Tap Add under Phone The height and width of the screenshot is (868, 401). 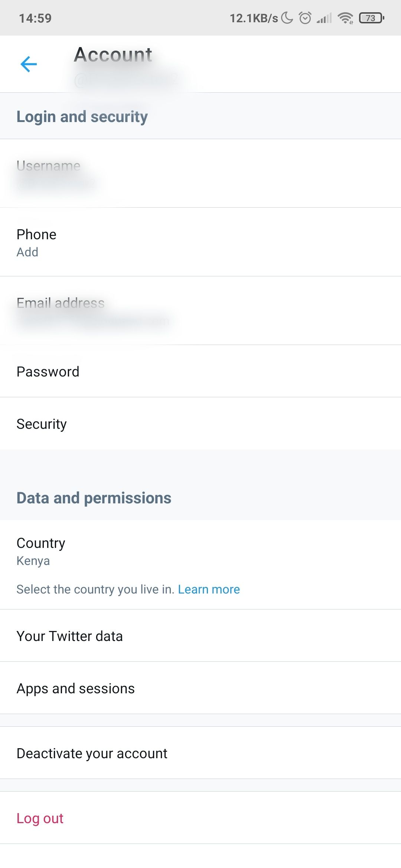click(27, 252)
